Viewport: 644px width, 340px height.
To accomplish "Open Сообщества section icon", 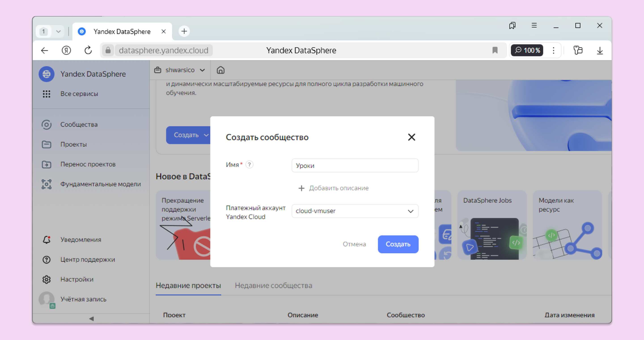I will [x=46, y=125].
